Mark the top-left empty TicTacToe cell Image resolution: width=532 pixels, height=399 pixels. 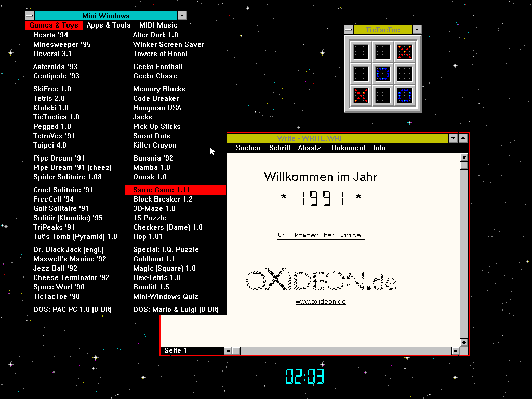click(x=361, y=52)
